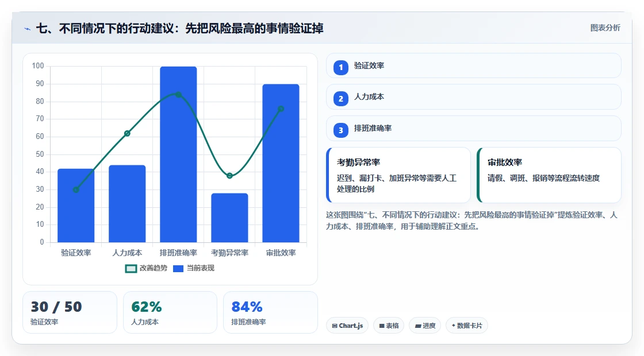644x356 pixels.
Task: Click the number 2 badge for 人力成本
Action: click(341, 99)
